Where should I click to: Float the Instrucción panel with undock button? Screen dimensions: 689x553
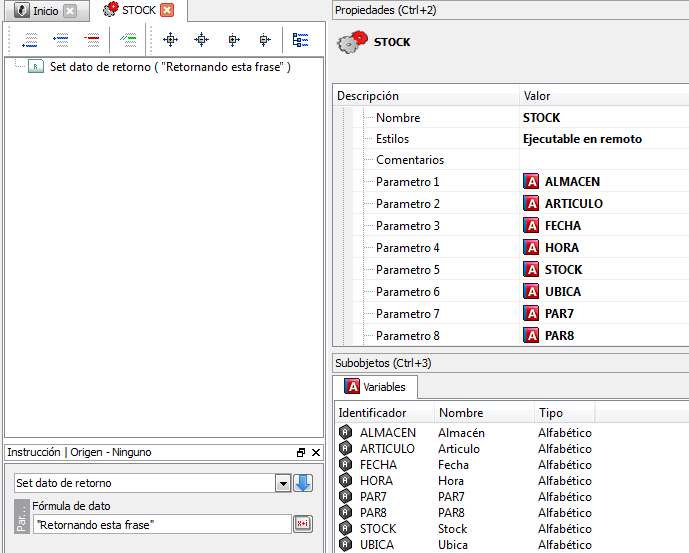click(x=301, y=453)
